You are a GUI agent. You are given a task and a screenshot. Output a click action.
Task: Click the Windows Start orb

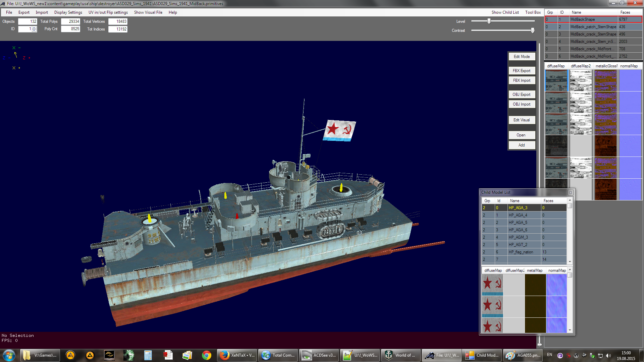(x=9, y=355)
